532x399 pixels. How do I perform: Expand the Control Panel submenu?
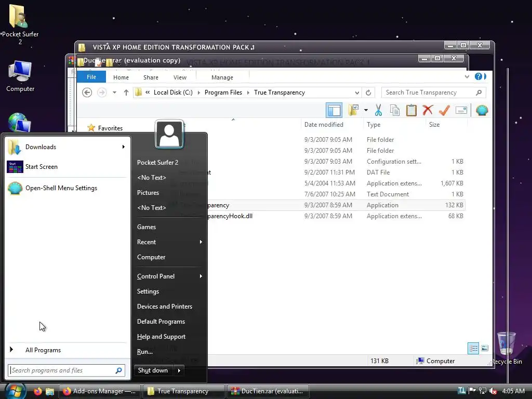(x=201, y=276)
